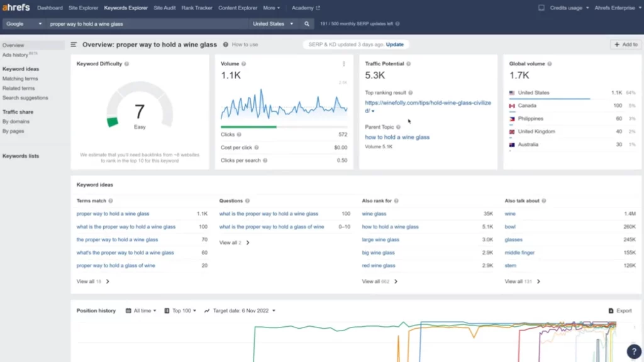Open the United States country dropdown

click(273, 24)
